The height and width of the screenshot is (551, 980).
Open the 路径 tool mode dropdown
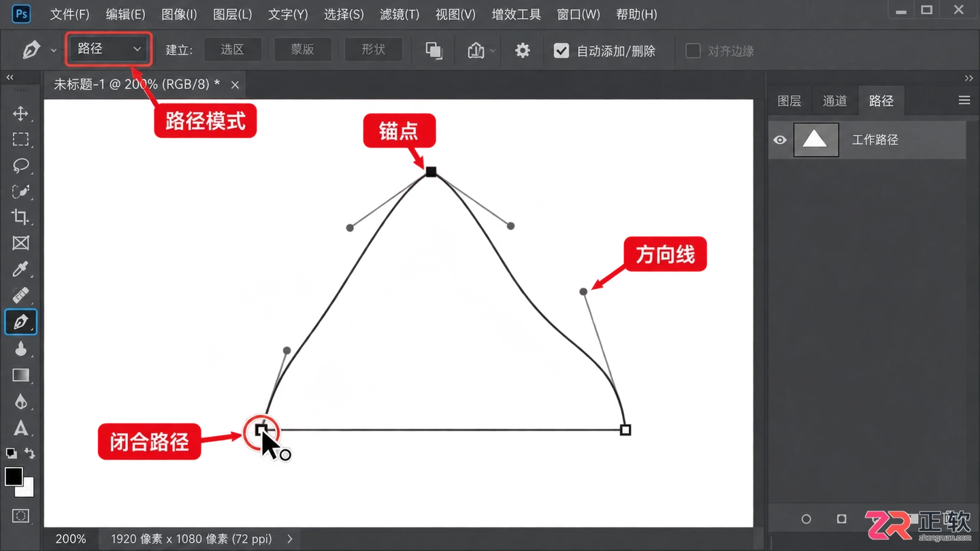pyautogui.click(x=108, y=49)
